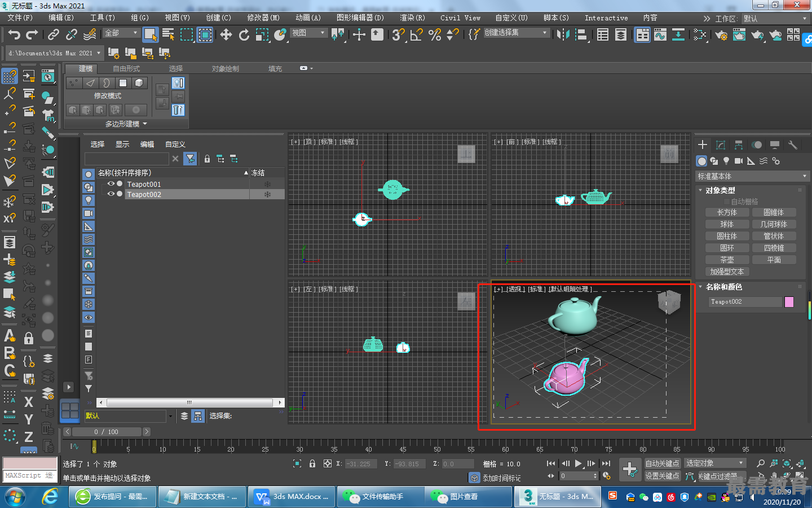Open the Render Setup teapot icon

point(721,35)
